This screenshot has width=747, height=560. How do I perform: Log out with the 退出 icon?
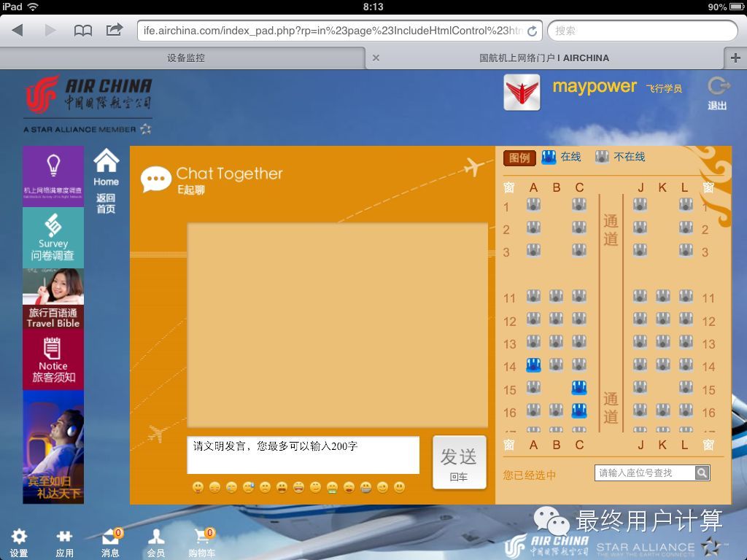[718, 93]
